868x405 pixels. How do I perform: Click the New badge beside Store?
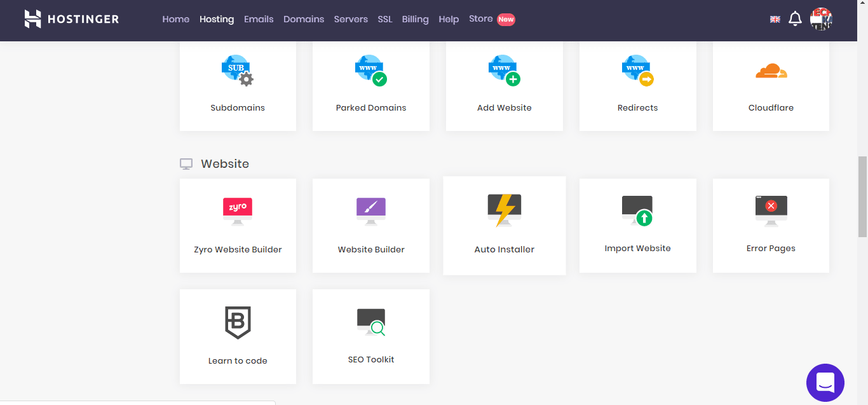pyautogui.click(x=506, y=19)
